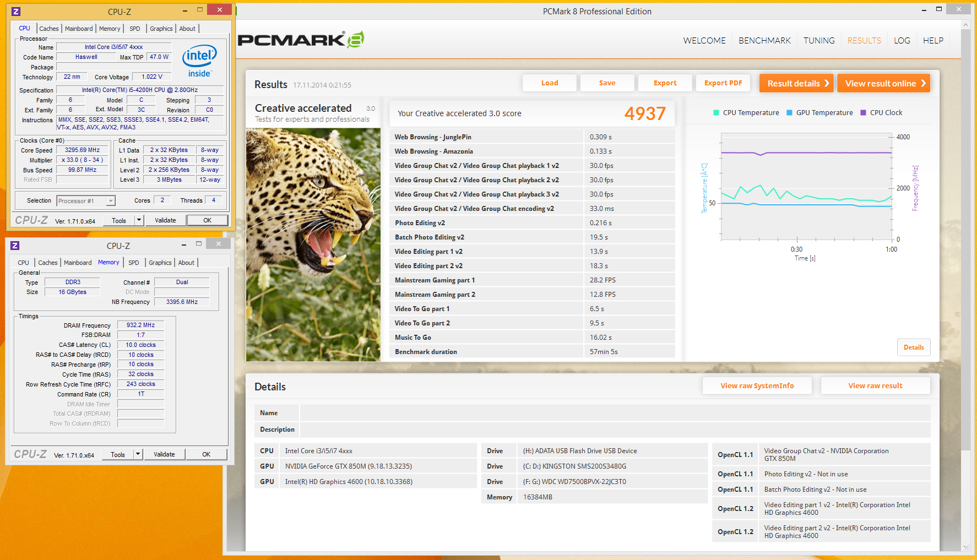Select the CPU tab in CPU-Z memory window
Image resolution: width=977 pixels, height=560 pixels.
click(24, 263)
